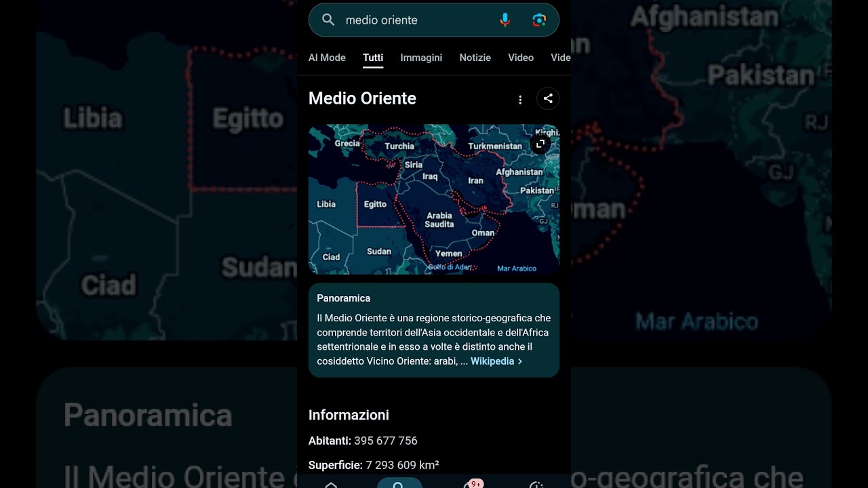Click the small Libia label on map thumbnail
The width and height of the screenshot is (868, 488).
(326, 205)
